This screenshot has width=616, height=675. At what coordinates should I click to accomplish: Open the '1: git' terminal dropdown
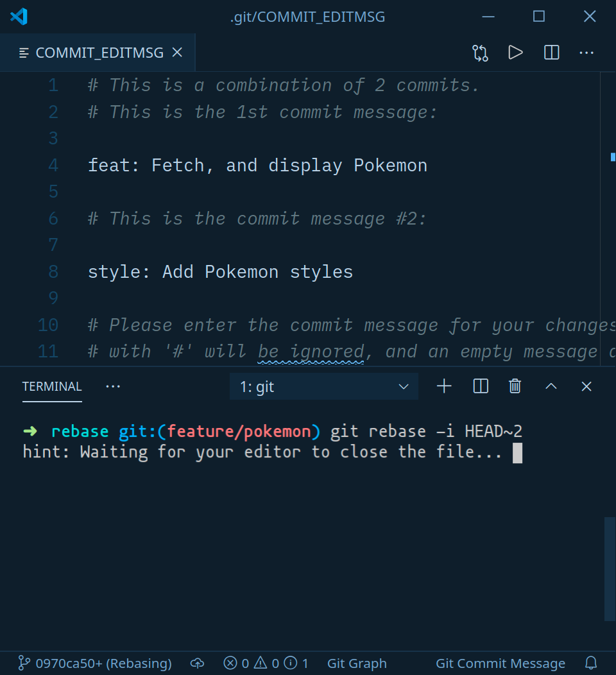click(323, 386)
